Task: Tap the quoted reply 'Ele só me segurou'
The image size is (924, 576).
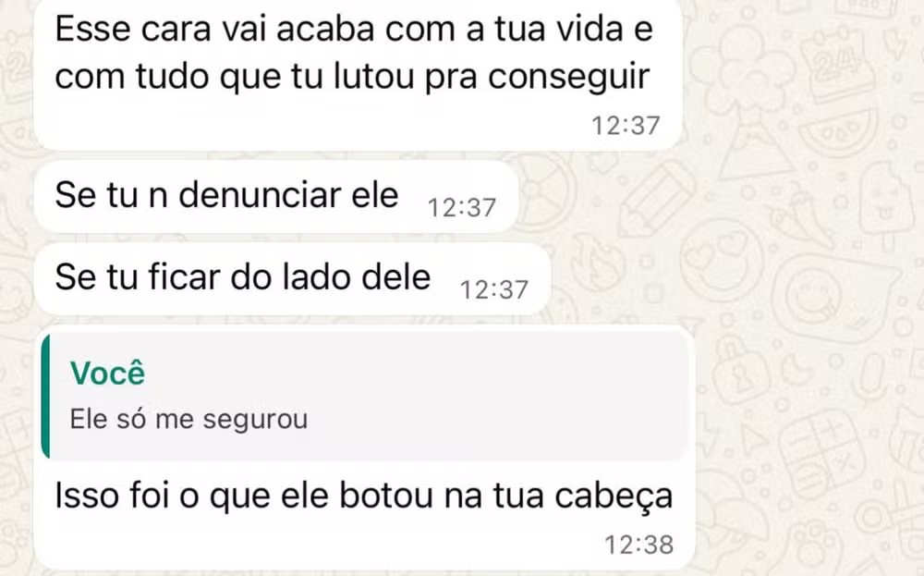Action: coord(188,419)
